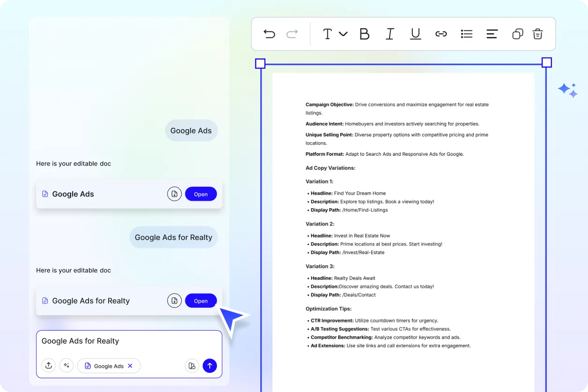Click headline Find Your Dream Home
588x392 pixels.
click(x=349, y=193)
